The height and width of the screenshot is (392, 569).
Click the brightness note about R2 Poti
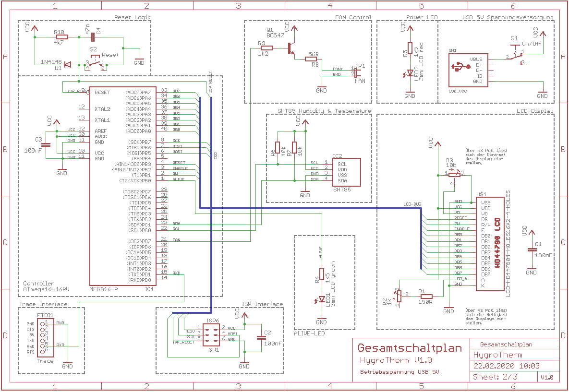[486, 317]
